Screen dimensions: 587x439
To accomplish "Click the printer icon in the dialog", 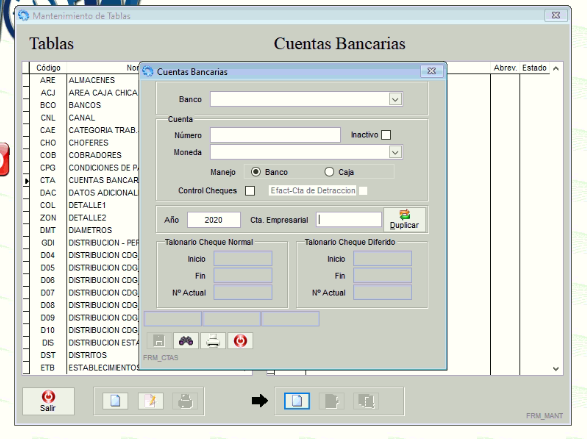I will click(213, 341).
